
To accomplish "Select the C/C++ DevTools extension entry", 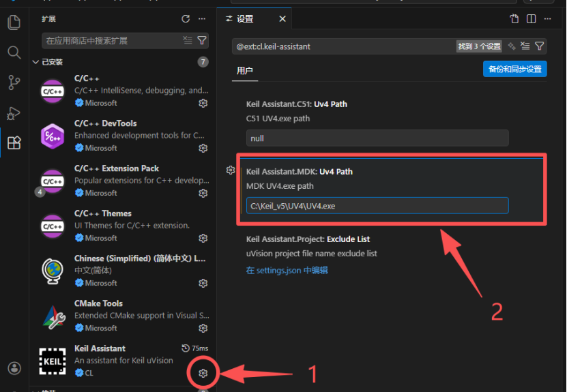I will pyautogui.click(x=123, y=136).
